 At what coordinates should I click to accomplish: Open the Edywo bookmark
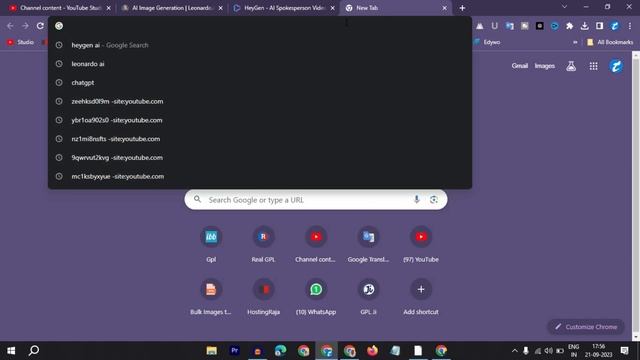[487, 42]
